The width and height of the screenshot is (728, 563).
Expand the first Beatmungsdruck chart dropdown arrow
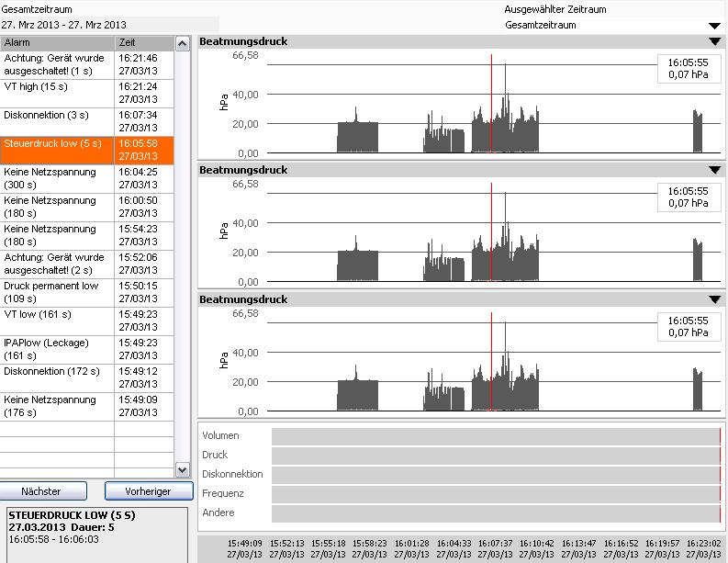coord(715,41)
